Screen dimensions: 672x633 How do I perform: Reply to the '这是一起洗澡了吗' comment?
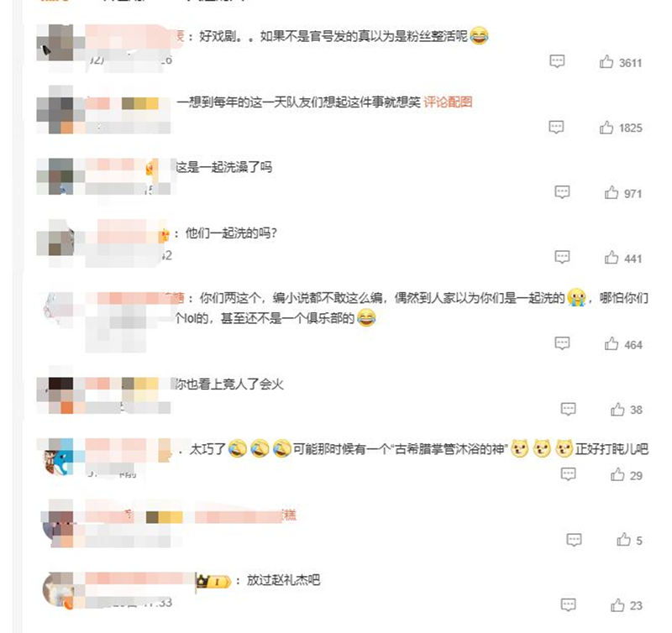click(x=562, y=192)
